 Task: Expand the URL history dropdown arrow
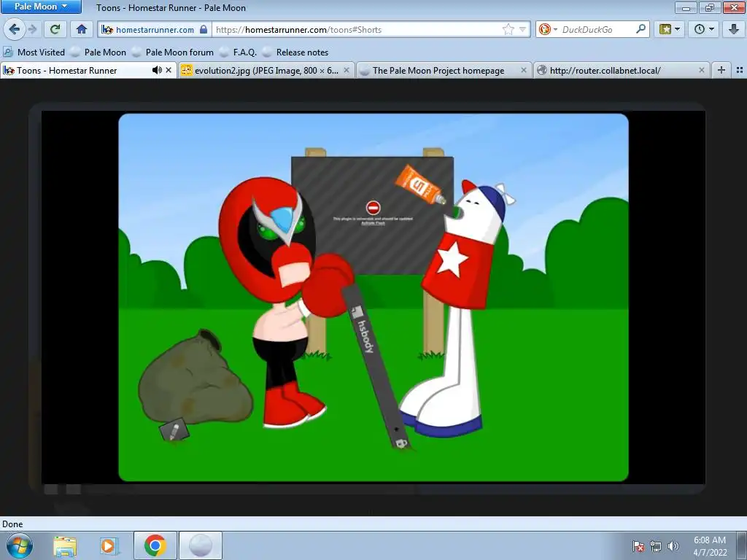click(x=522, y=29)
